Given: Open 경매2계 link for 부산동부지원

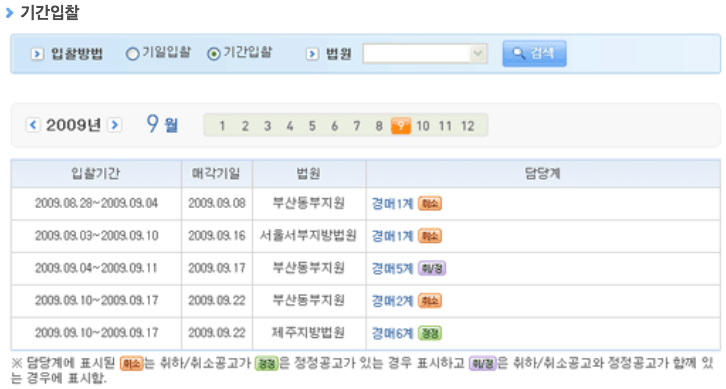Looking at the screenshot, I should (392, 301).
